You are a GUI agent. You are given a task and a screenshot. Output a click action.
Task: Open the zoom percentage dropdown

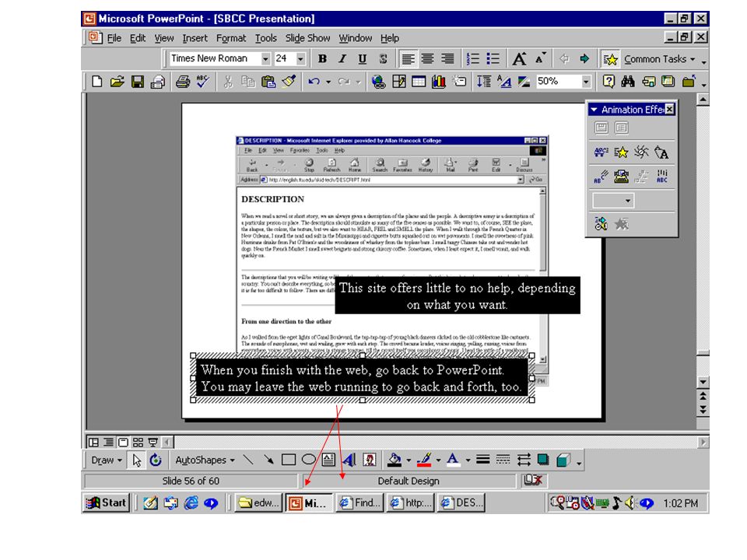pyautogui.click(x=586, y=82)
